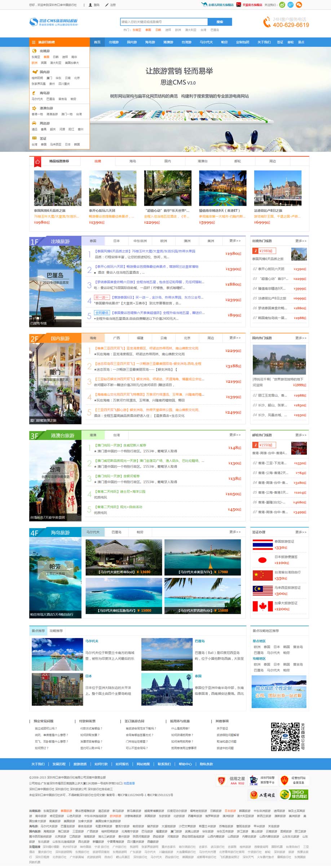Click the 签证 category icon in sidebar
The height and width of the screenshot is (868, 331).
(x=34, y=138)
